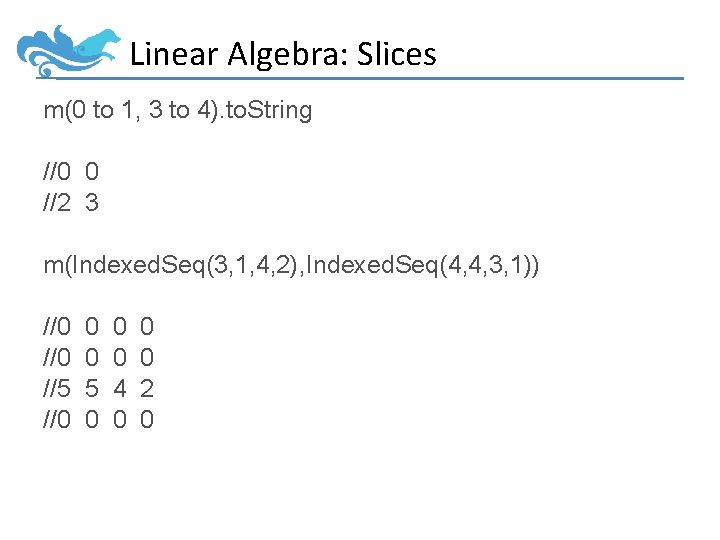Click the "//0 0" output comment line
The height and width of the screenshot is (540, 720).
[x=71, y=172]
